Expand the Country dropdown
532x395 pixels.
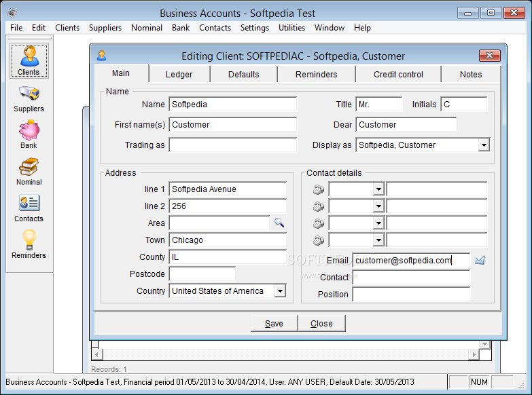tap(280, 291)
